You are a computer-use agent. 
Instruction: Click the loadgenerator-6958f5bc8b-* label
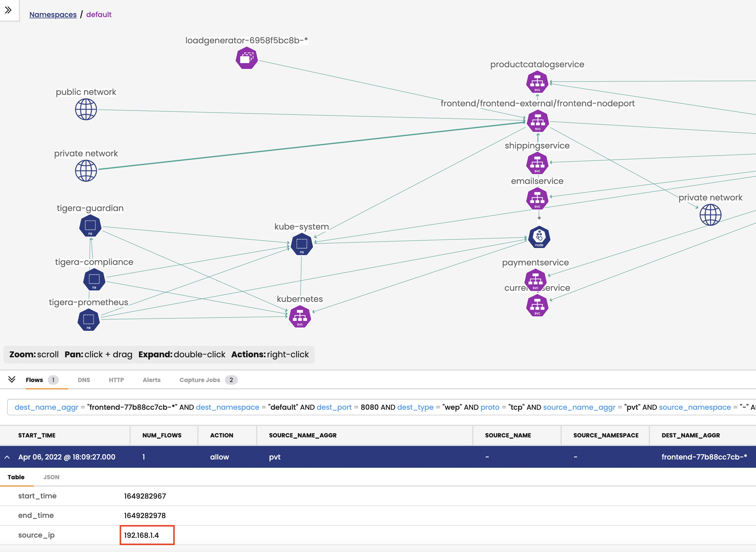[x=246, y=40]
